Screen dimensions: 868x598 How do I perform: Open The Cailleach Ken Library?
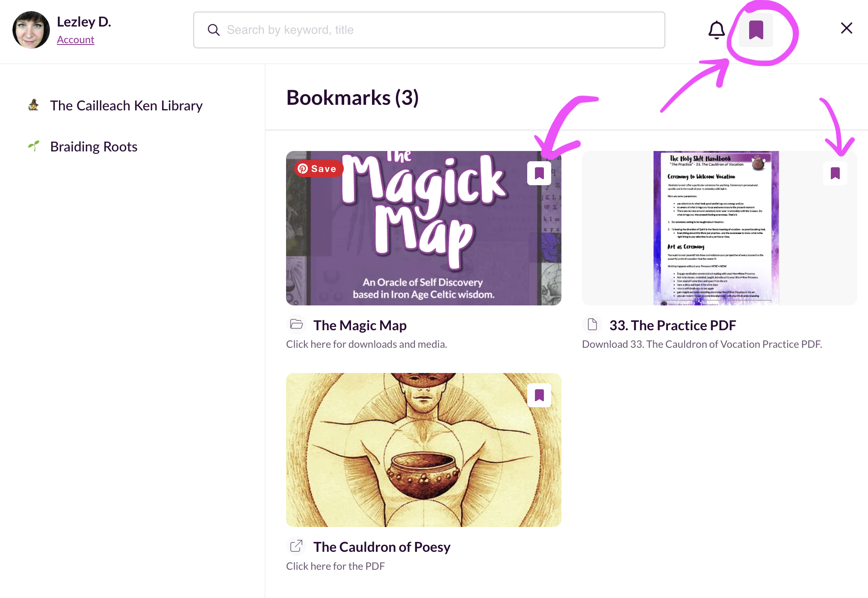pyautogui.click(x=126, y=106)
